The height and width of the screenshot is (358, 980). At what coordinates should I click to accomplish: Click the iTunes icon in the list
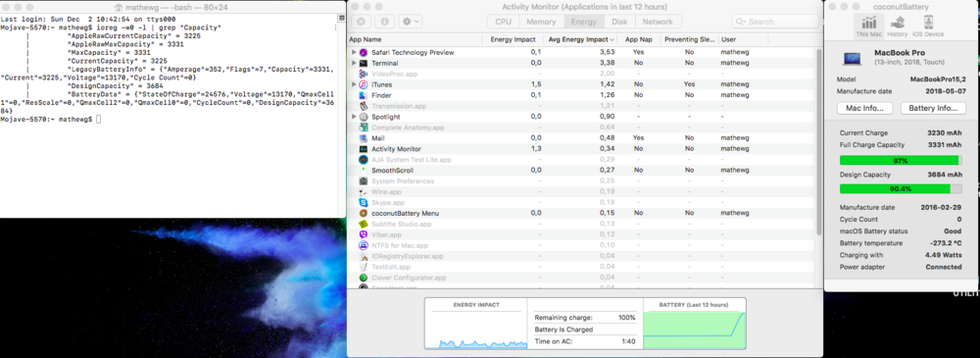click(x=364, y=84)
